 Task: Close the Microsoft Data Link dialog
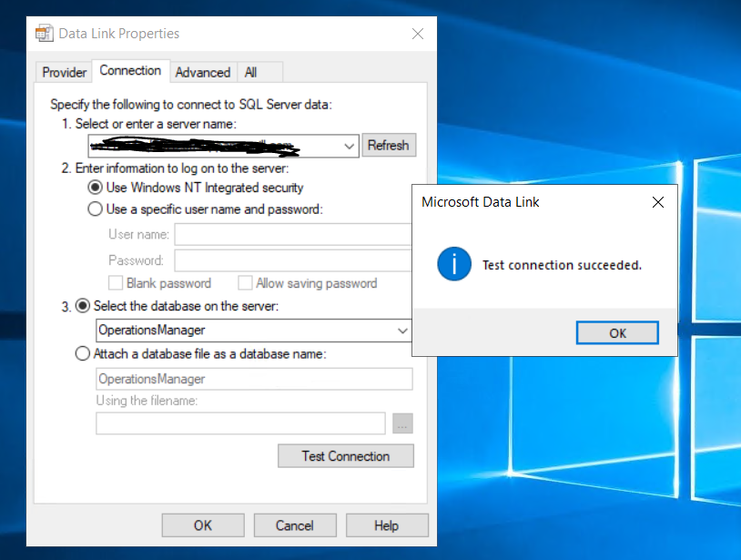coord(658,202)
